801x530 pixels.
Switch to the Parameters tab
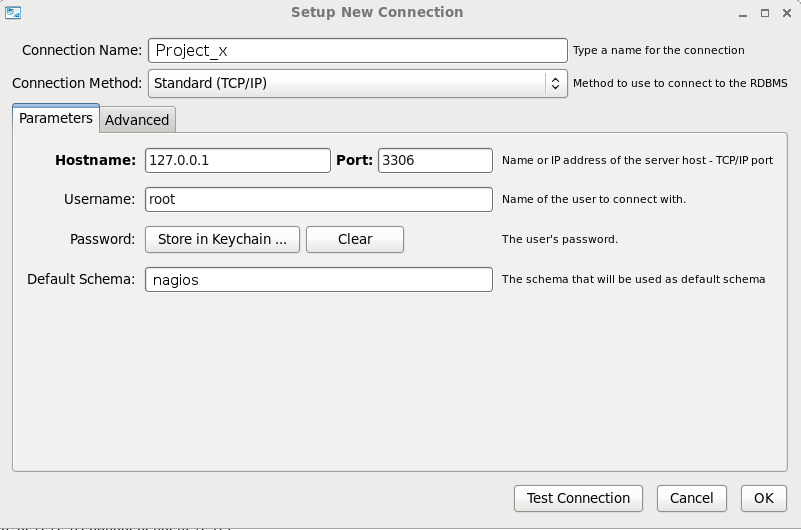[56, 118]
